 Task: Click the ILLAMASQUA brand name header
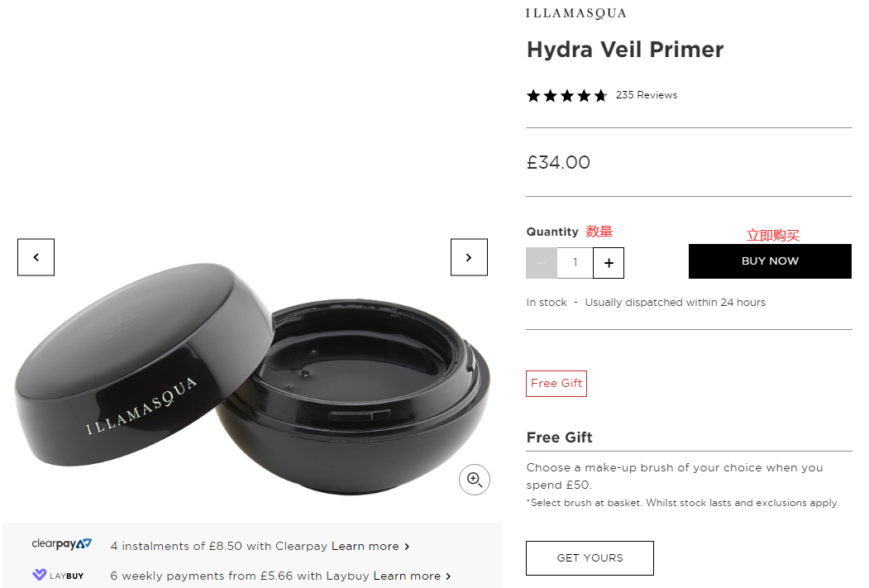click(575, 13)
